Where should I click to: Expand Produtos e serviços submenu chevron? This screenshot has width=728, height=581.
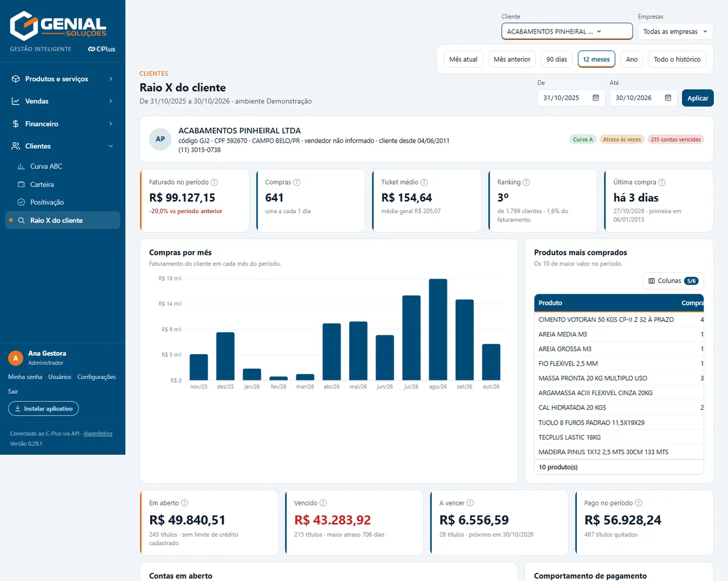coord(111,79)
